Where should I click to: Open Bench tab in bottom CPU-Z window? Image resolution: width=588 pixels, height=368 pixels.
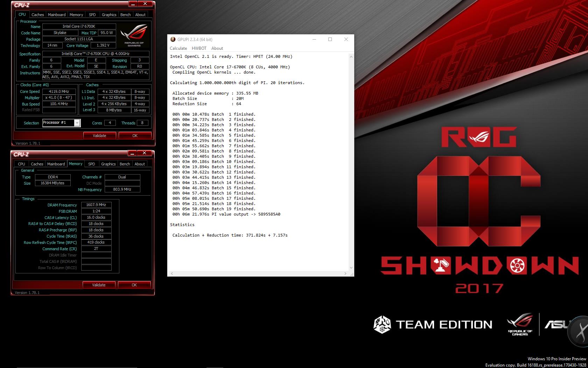(x=125, y=164)
